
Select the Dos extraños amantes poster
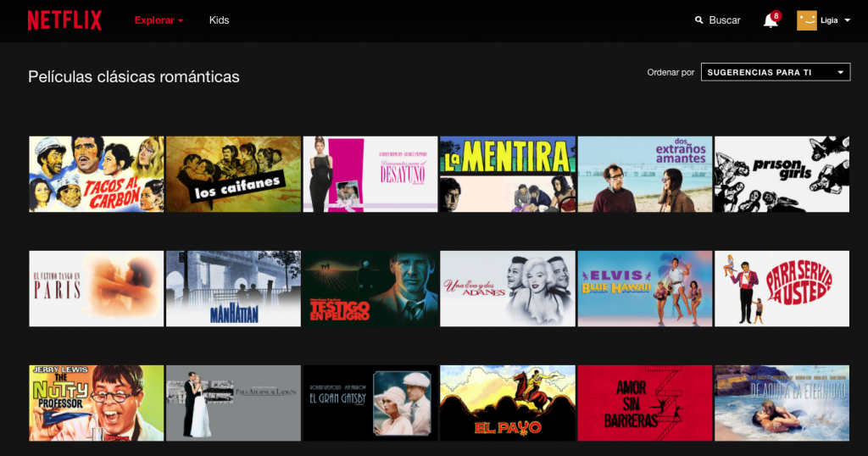click(x=645, y=175)
